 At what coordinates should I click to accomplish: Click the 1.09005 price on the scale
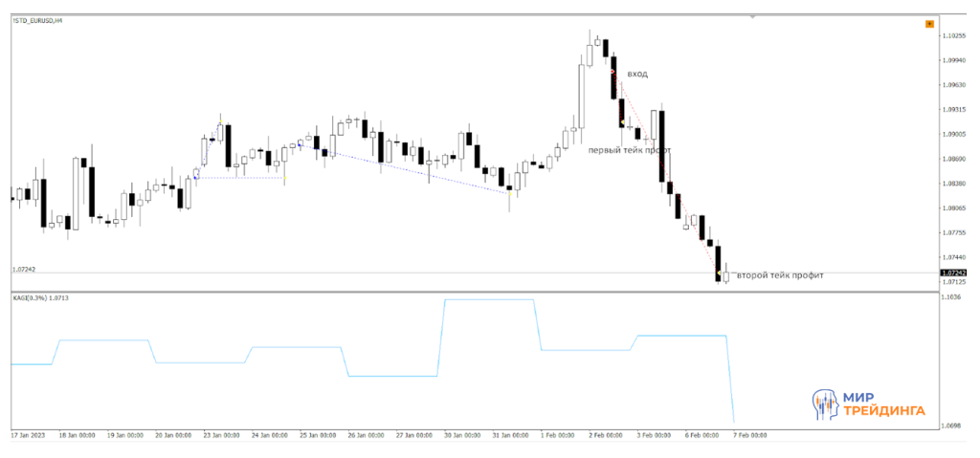[953, 135]
